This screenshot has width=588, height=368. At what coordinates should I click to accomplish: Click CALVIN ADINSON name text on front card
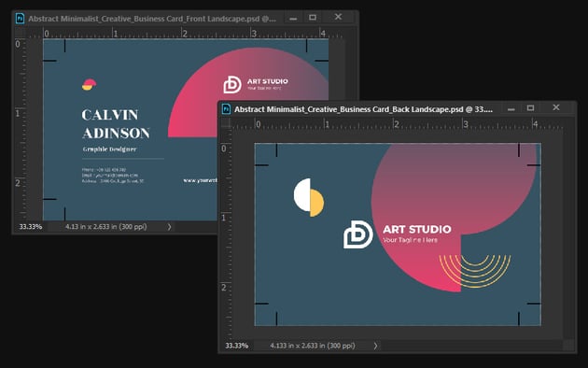[116, 124]
